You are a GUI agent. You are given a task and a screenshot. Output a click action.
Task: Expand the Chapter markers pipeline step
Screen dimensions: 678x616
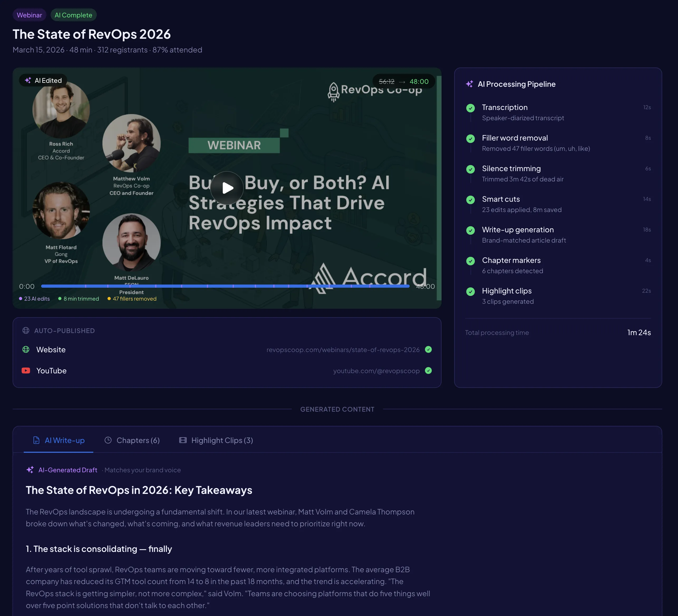(x=511, y=260)
